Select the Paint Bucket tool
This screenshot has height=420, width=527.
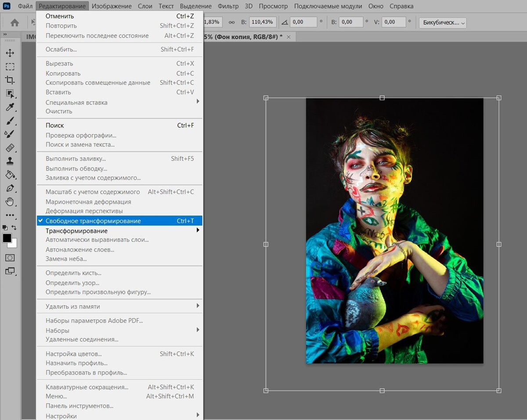pos(10,175)
